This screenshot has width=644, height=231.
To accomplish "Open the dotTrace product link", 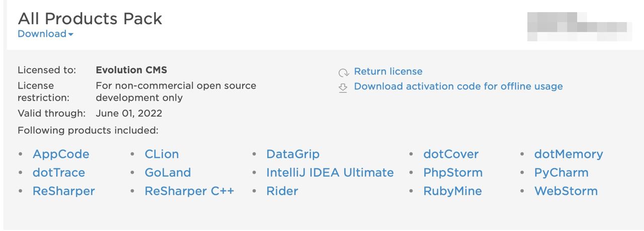I will (59, 173).
